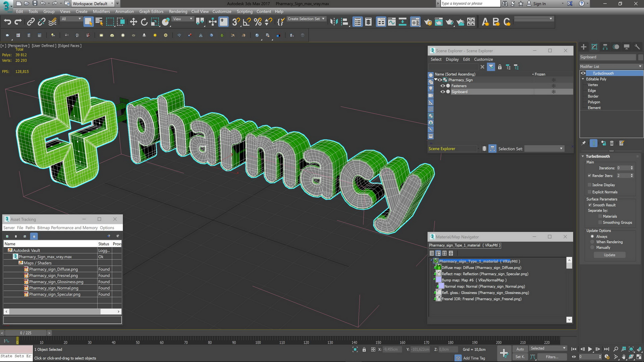The height and width of the screenshot is (362, 644).
Task: Open Workspace Default dropdown
Action: pos(93,4)
